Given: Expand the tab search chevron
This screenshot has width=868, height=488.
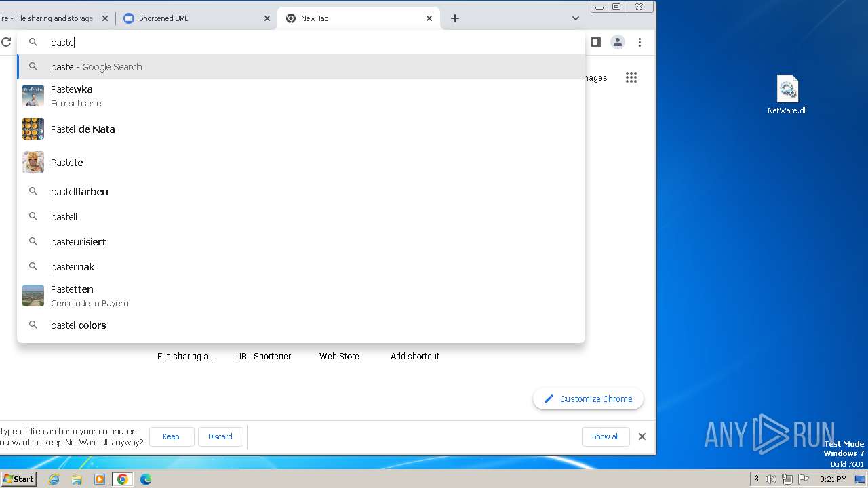Looking at the screenshot, I should click(576, 18).
